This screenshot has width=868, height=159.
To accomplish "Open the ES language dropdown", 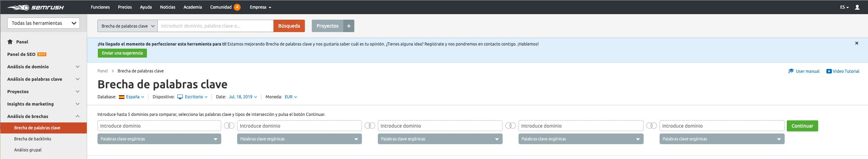I will click(844, 7).
